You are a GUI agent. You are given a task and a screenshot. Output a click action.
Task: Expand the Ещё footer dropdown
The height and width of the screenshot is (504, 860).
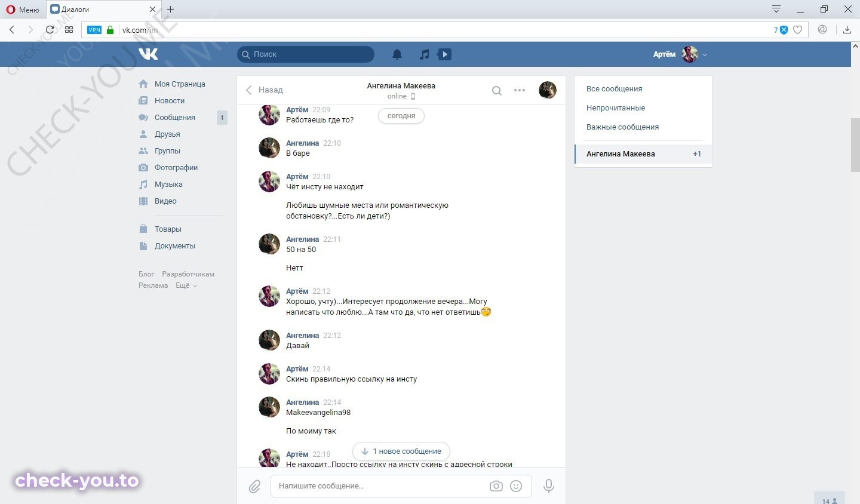pos(186,285)
